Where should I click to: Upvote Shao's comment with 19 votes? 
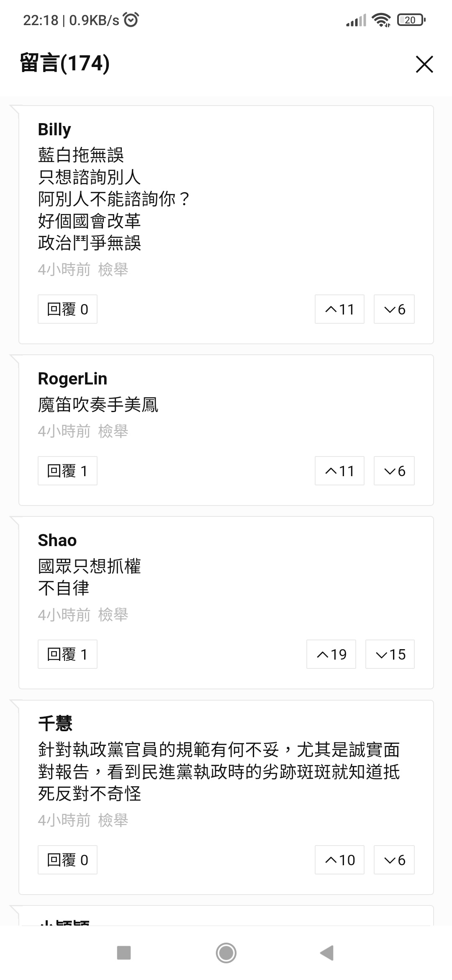[331, 654]
